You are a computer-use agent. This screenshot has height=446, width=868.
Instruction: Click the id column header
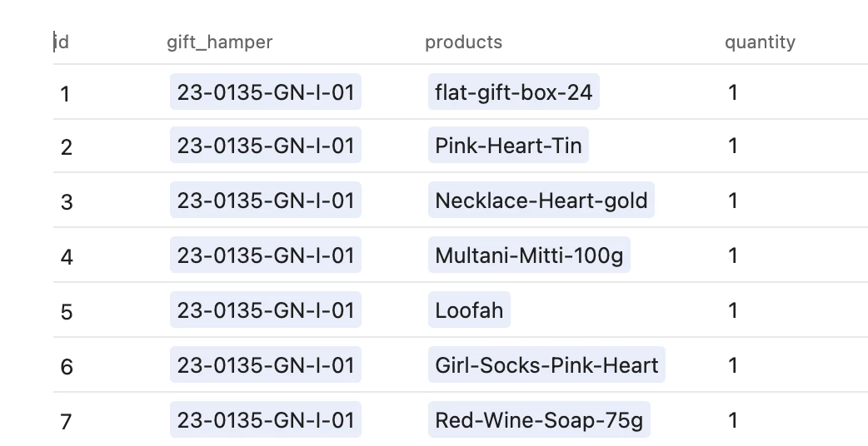click(x=62, y=42)
